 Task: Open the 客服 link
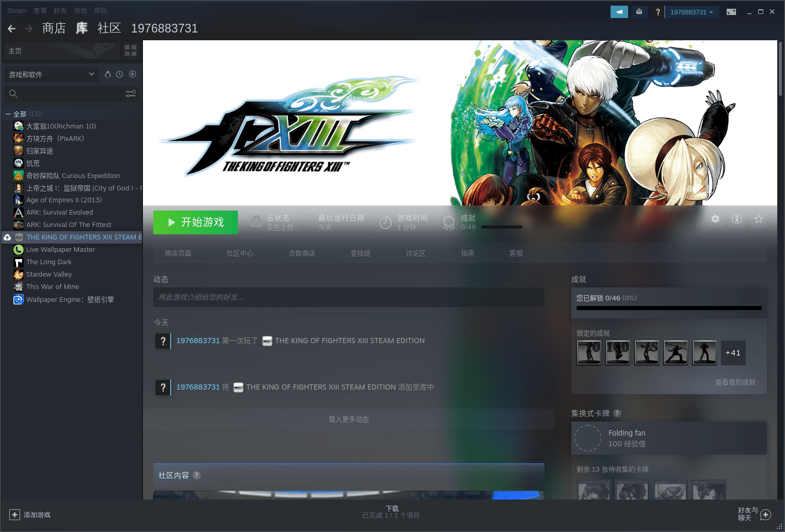click(x=516, y=253)
